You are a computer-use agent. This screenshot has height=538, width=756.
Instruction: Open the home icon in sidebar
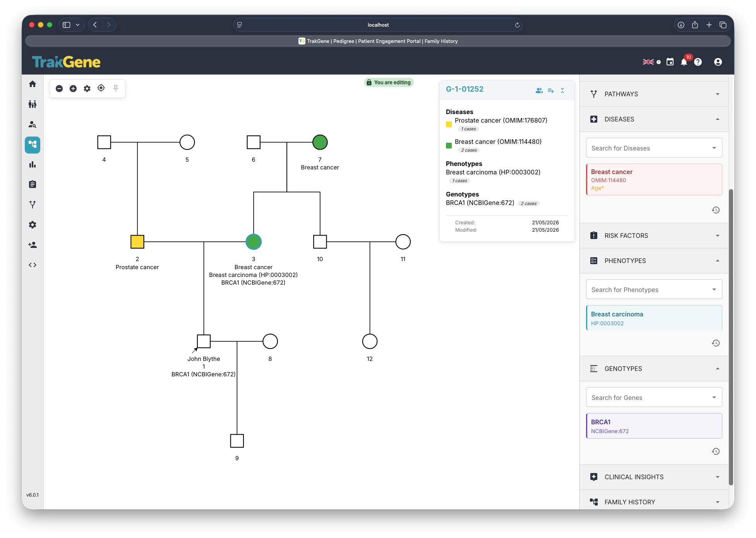coord(33,84)
